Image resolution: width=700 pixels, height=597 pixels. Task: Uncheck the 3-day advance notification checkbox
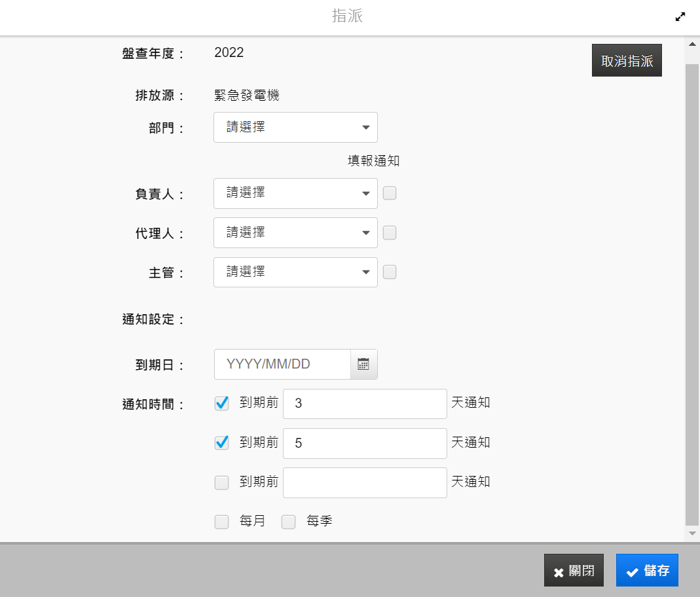(222, 403)
